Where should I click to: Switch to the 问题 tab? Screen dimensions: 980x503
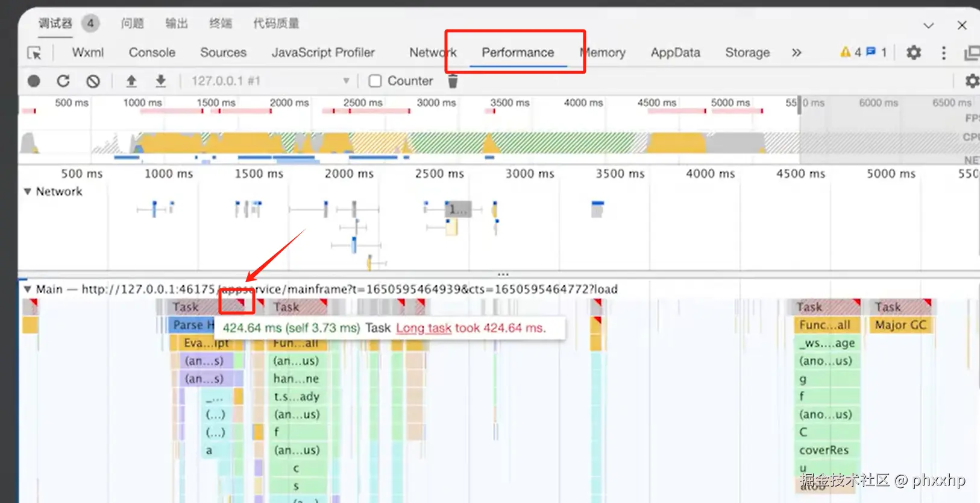pos(133,24)
